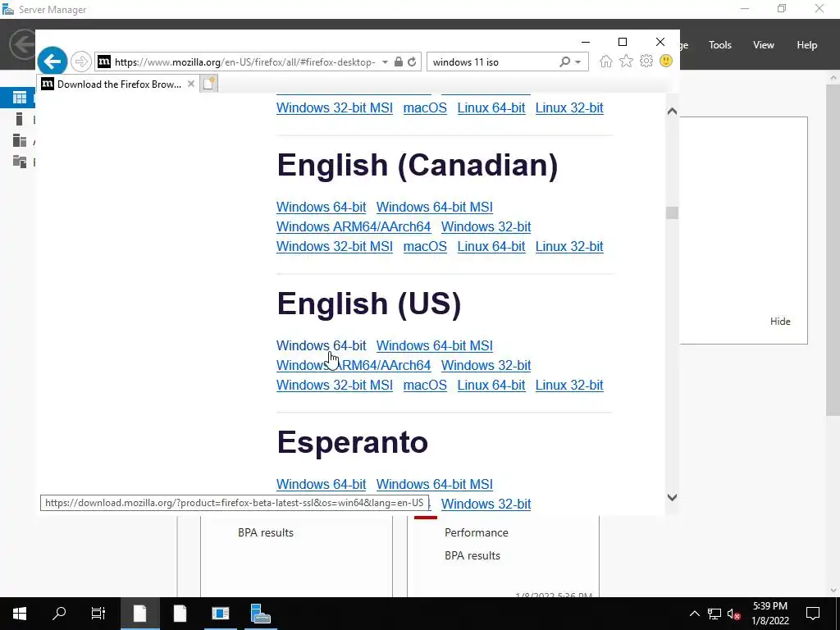
Task: Click page scrollbar down arrow
Action: tap(673, 497)
